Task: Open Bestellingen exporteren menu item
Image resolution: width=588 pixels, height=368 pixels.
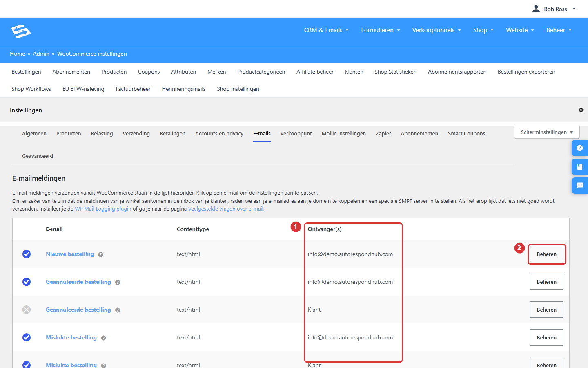Action: tap(526, 72)
